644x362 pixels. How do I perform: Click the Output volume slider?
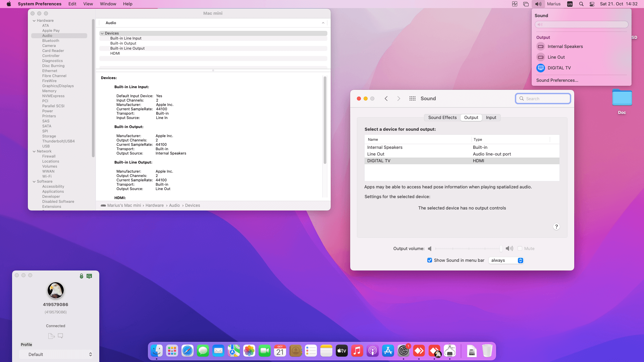pyautogui.click(x=468, y=249)
